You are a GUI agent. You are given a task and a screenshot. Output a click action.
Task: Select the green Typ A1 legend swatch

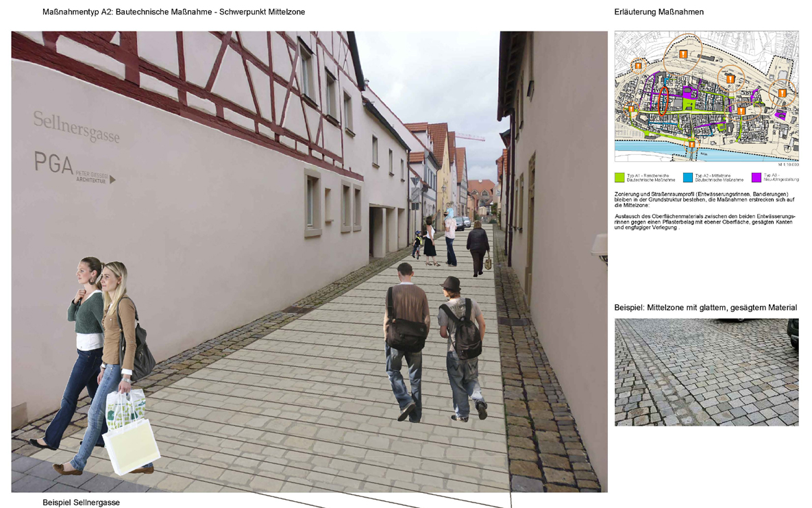pyautogui.click(x=620, y=178)
